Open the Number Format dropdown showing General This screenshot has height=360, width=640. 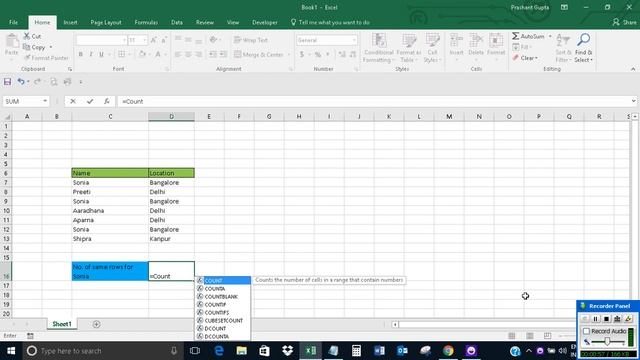(x=354, y=40)
